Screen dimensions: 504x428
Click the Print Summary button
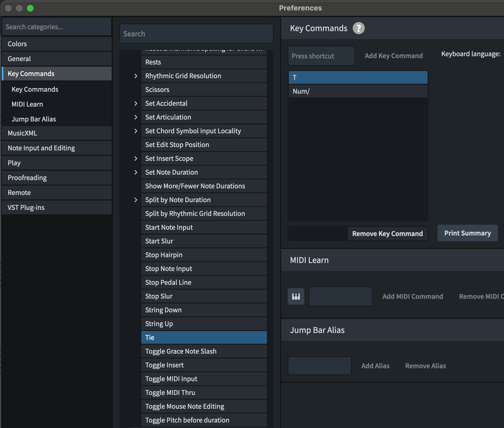467,233
